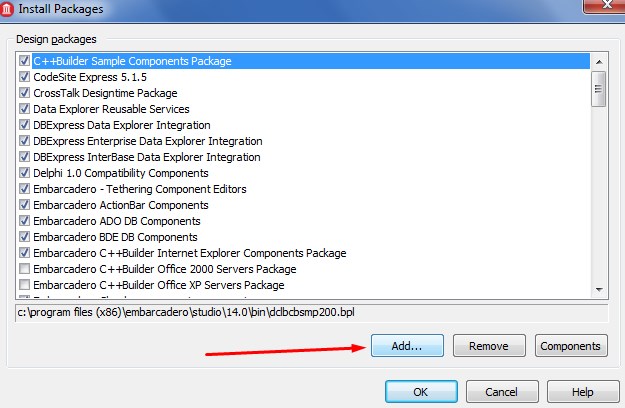Click the Install Packages title bar icon
Viewport: 625px width, 408px height.
pyautogui.click(x=7, y=9)
